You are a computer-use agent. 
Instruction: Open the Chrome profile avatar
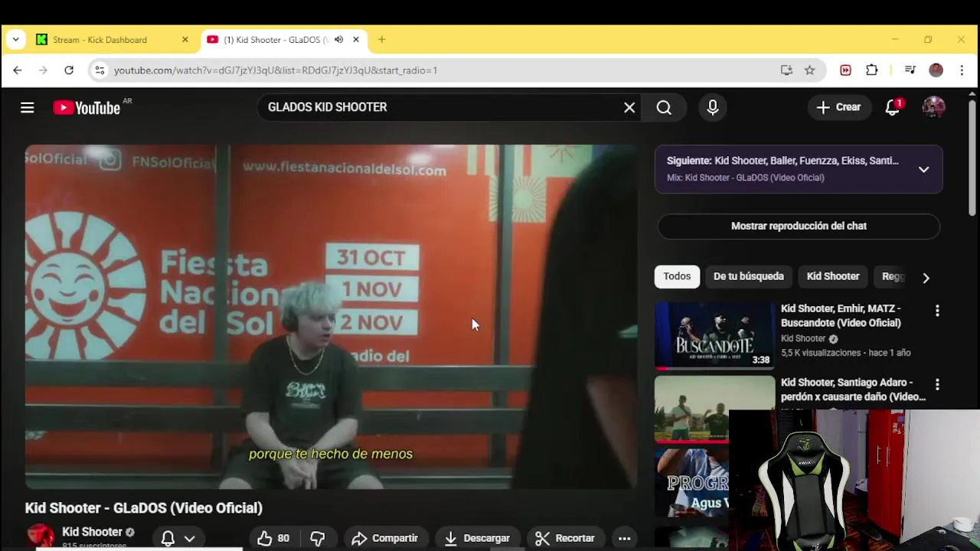[x=936, y=70]
